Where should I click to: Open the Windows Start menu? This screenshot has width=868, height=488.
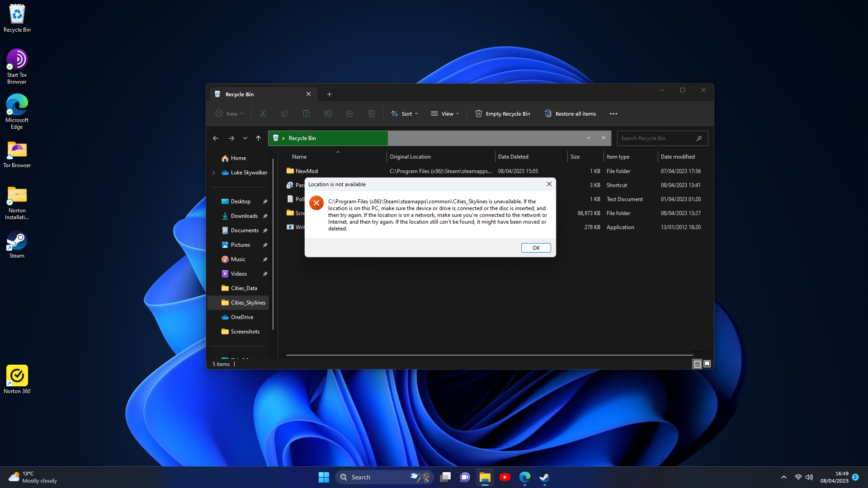click(x=324, y=477)
